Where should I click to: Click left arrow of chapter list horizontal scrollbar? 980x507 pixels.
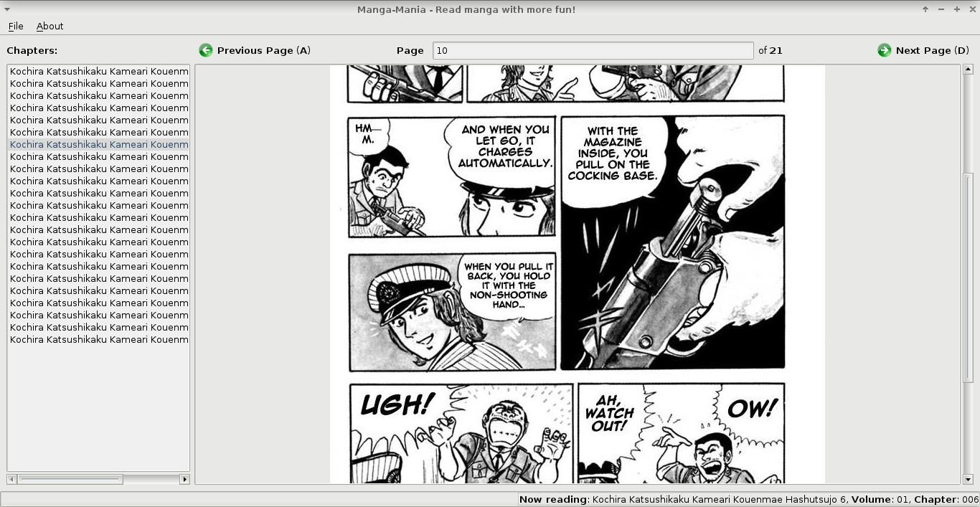coord(12,479)
